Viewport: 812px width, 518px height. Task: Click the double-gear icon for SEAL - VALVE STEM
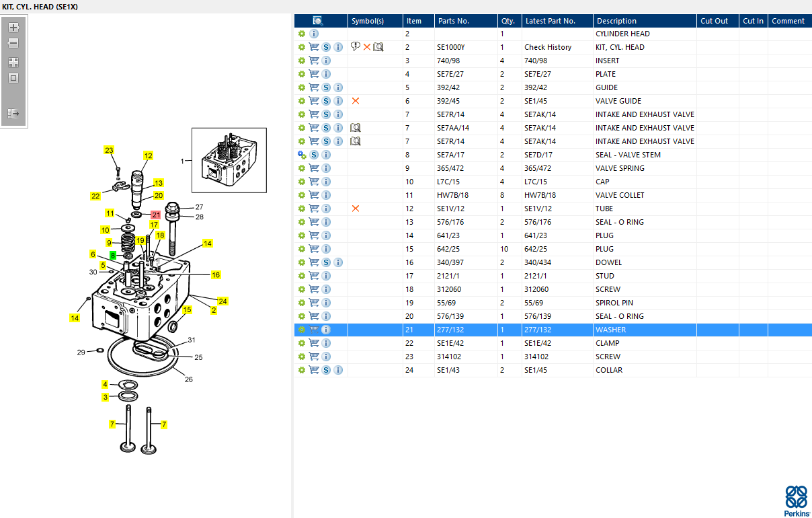pyautogui.click(x=302, y=155)
